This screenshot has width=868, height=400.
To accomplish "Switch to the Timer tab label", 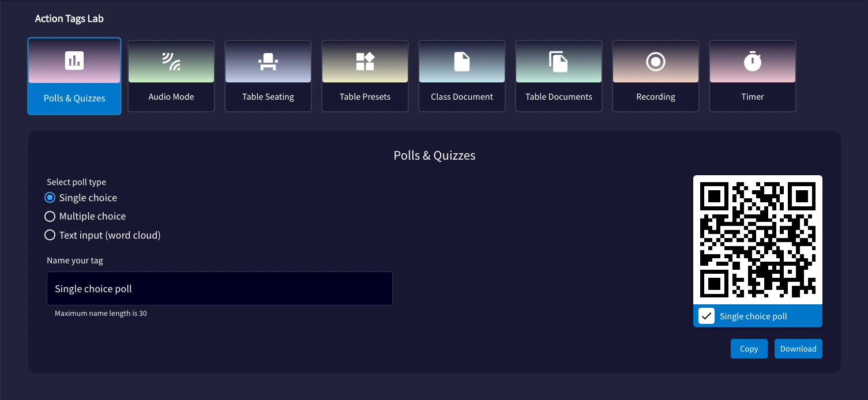I will tap(753, 97).
